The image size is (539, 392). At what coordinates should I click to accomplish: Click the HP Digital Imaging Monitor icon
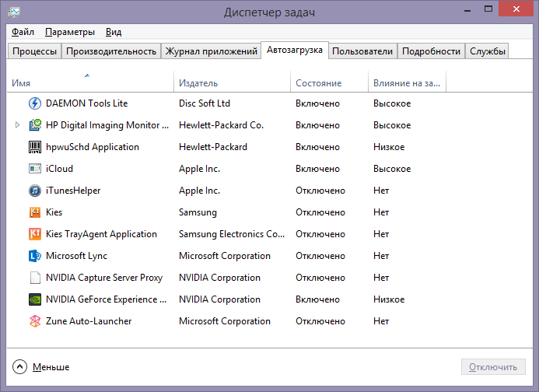coord(35,125)
